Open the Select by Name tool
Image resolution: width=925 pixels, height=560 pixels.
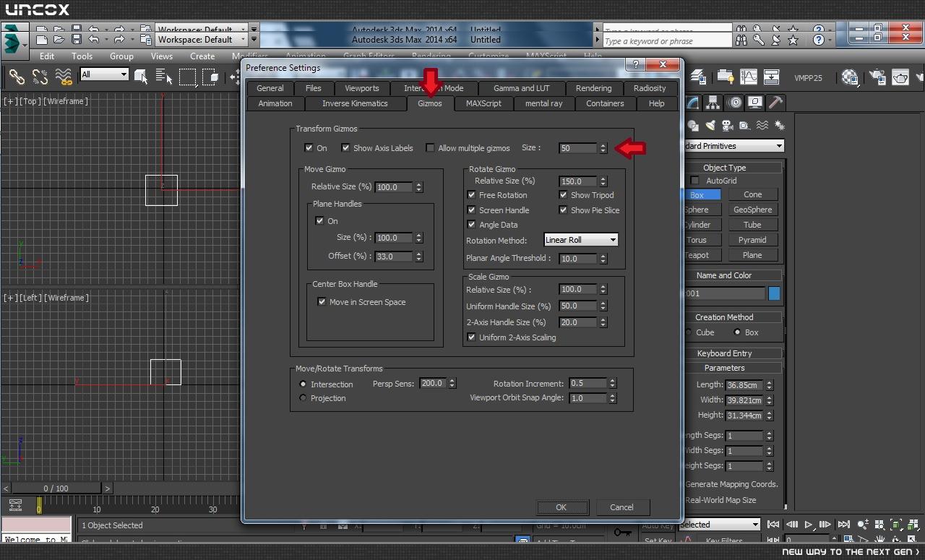[164, 77]
